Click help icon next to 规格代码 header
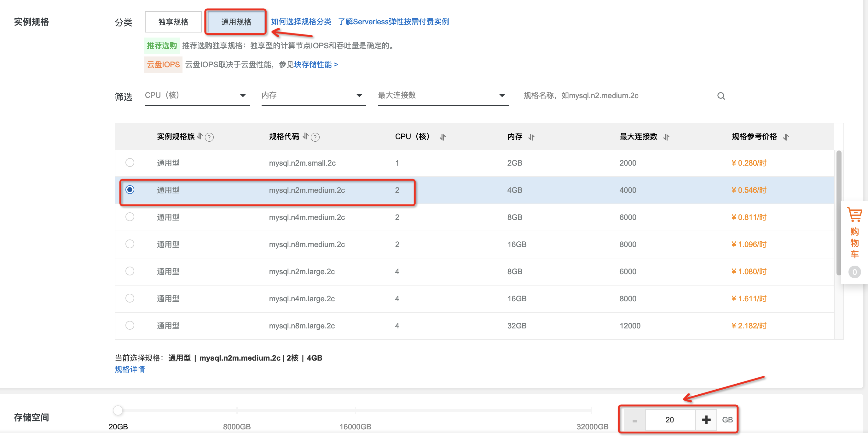This screenshot has width=868, height=436. click(x=315, y=137)
